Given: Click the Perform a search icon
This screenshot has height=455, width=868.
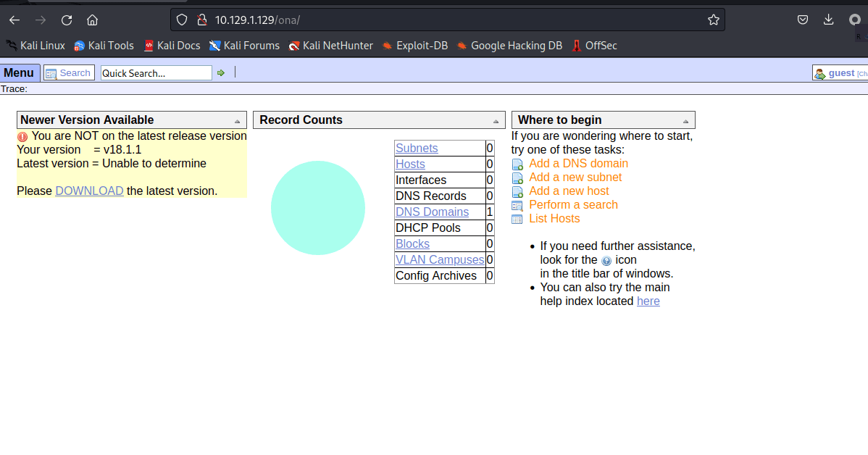Looking at the screenshot, I should point(517,206).
